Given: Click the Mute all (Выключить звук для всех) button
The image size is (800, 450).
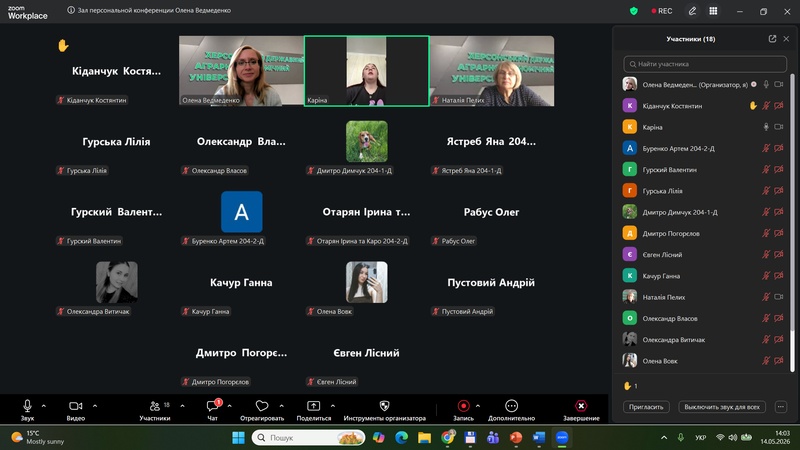Looking at the screenshot, I should 721,407.
